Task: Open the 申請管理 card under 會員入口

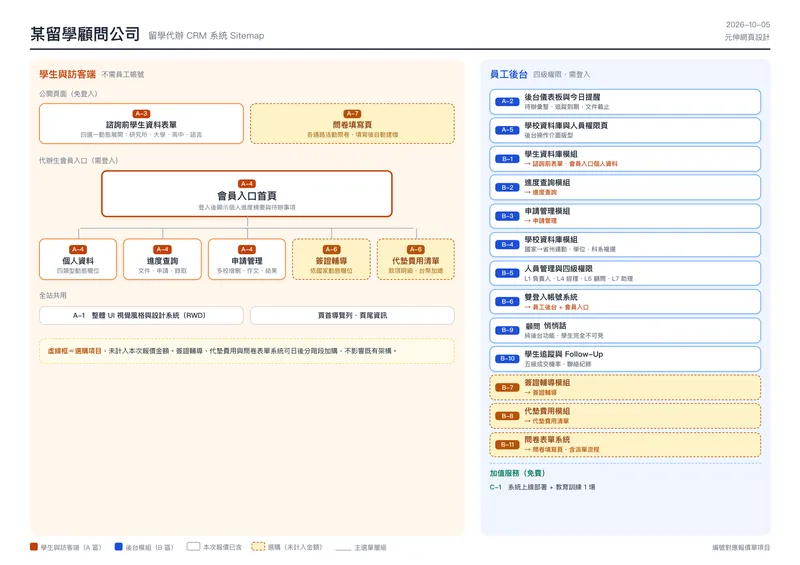Action: 247,259
